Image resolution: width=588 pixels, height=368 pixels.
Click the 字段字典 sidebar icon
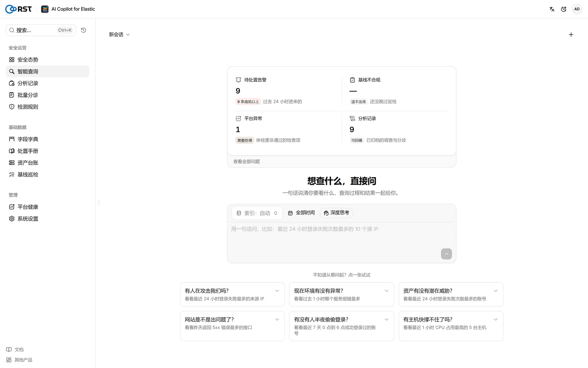12,139
